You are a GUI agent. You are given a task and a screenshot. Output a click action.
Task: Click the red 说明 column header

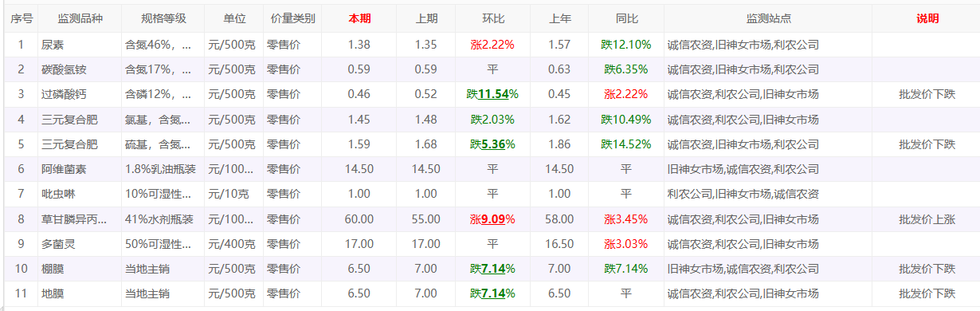927,18
